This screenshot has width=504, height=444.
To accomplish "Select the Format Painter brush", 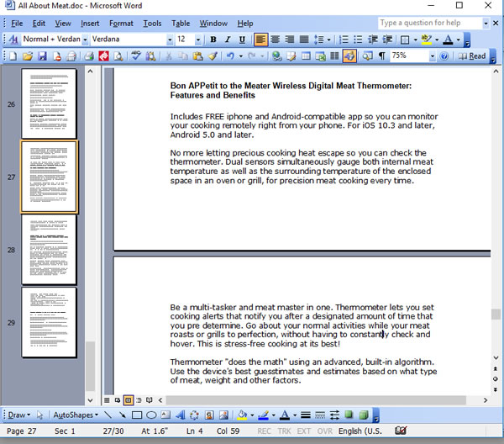I will tap(213, 56).
